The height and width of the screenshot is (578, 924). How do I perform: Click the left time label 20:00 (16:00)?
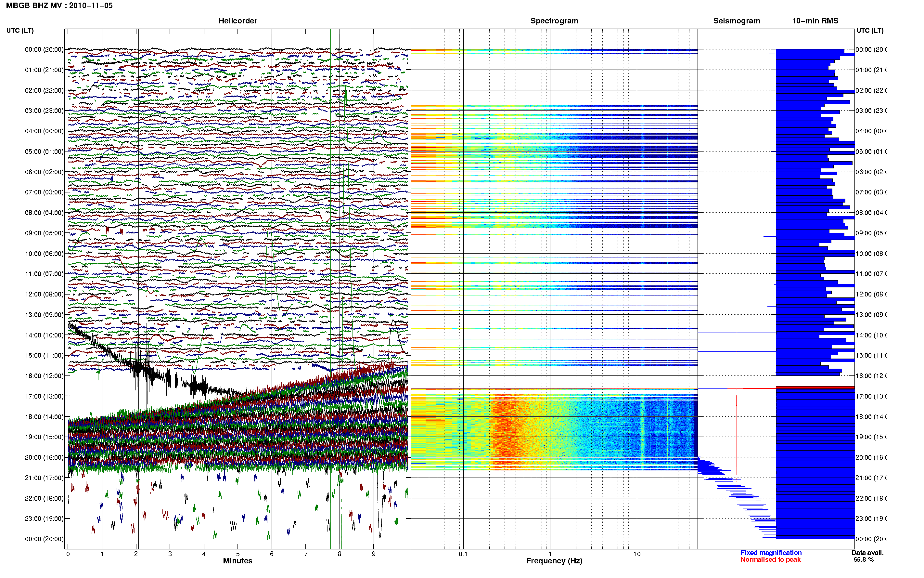click(x=44, y=457)
